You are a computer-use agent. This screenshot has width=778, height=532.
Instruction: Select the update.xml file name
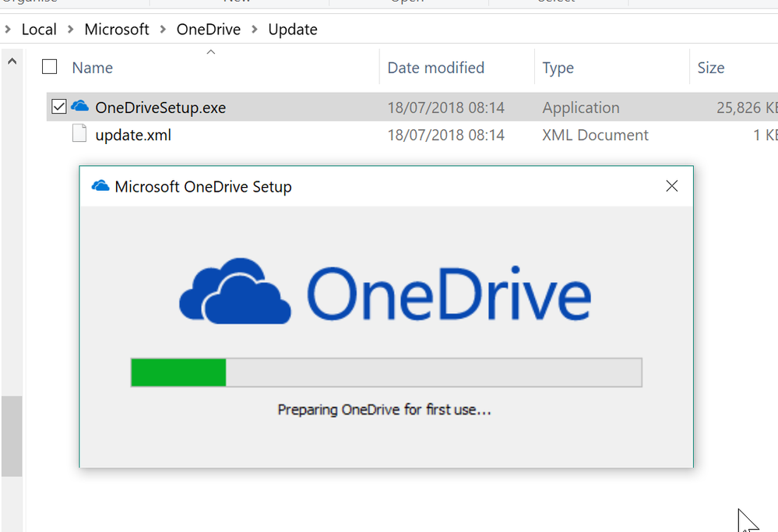[x=133, y=135]
